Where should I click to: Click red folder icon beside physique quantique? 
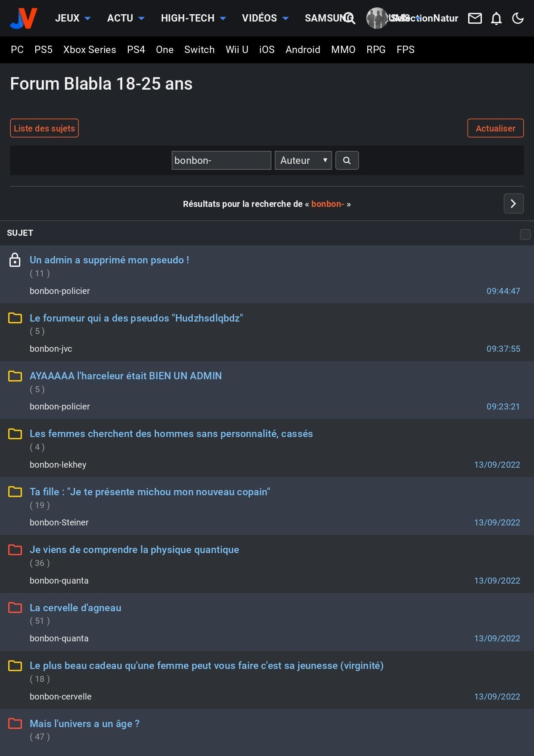15,550
